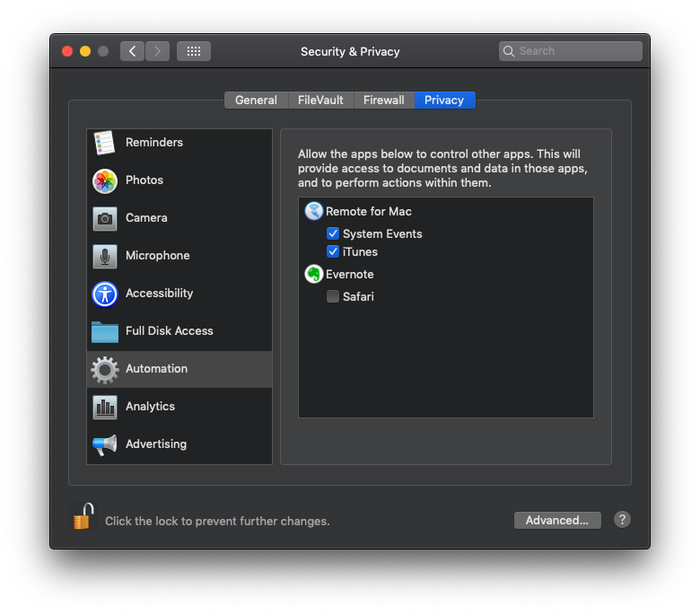
Task: Open help with the question mark button
Action: (622, 520)
